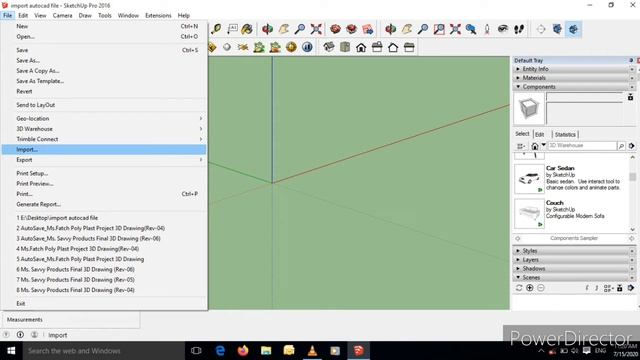Click the home navigation icon in Components
640x360 pixels.
(535, 146)
